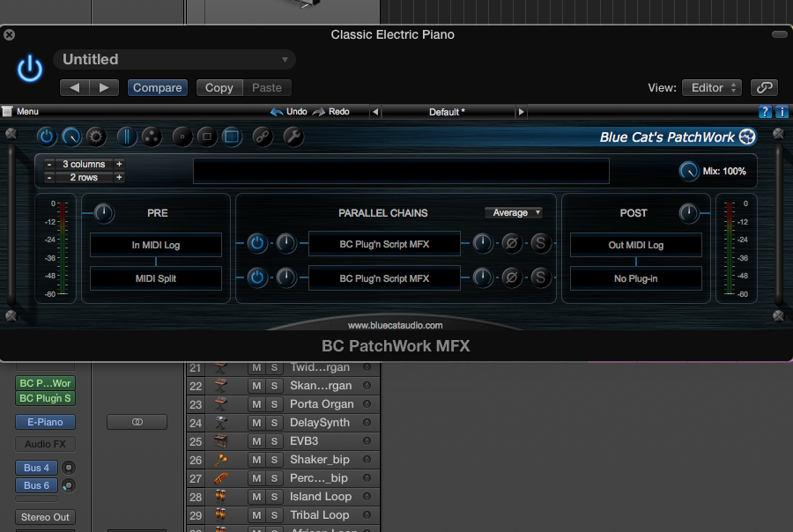Open the View Editor dropdown
The height and width of the screenshot is (532, 793).
(712, 87)
